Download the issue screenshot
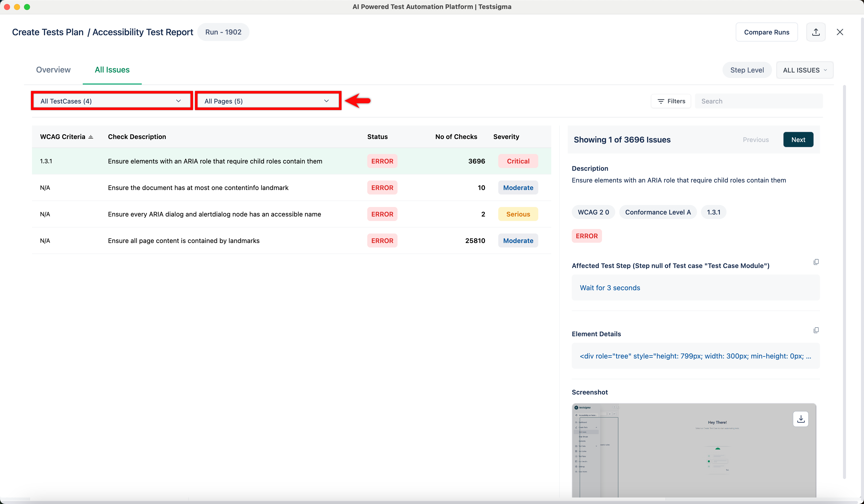 (x=801, y=419)
